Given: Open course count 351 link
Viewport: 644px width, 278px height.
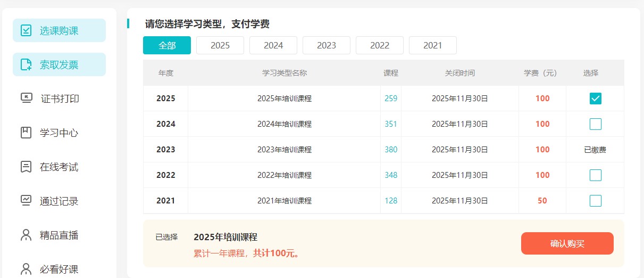Looking at the screenshot, I should pyautogui.click(x=391, y=124).
